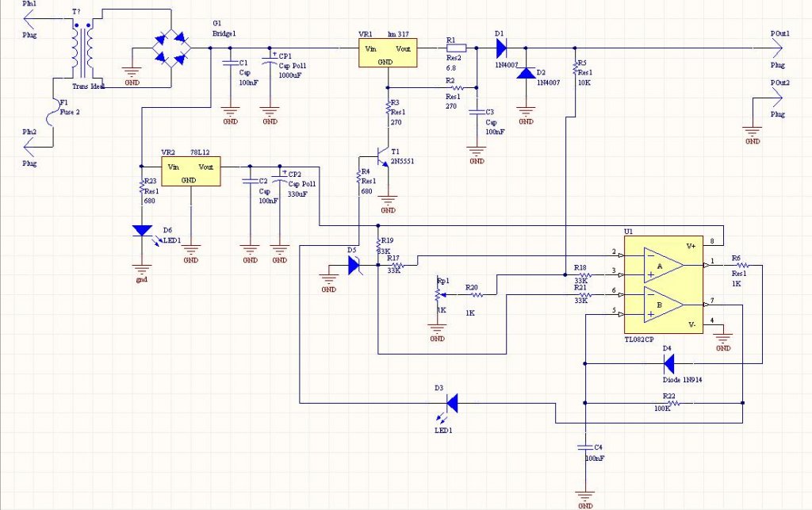Screen dimensions: 812x510
Task: Click the PIn1 plug connector arrow
Action: click(x=29, y=19)
